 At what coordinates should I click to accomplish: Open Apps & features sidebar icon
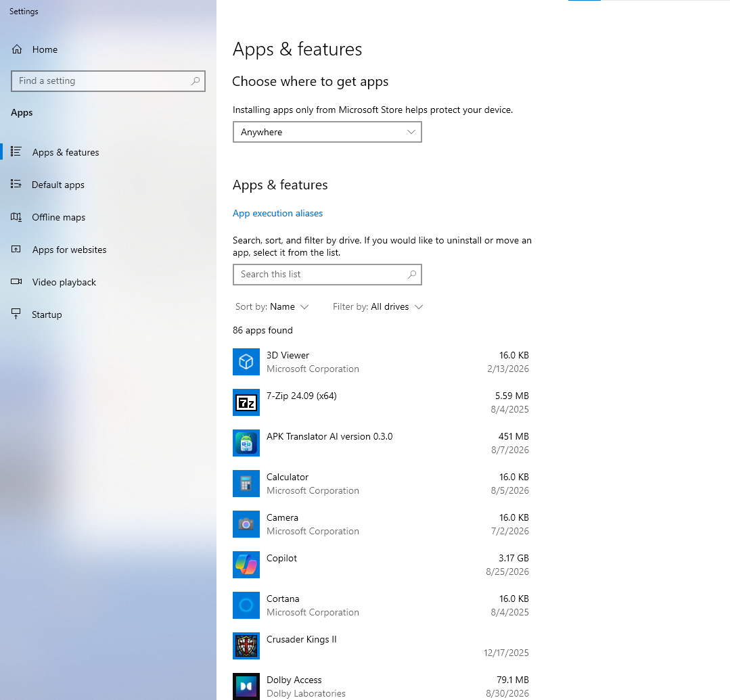[x=16, y=151]
